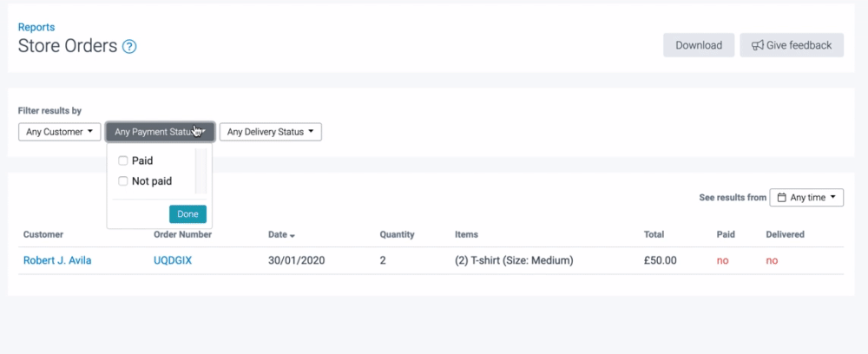Image resolution: width=868 pixels, height=354 pixels.
Task: Select the Total column header
Action: click(x=654, y=234)
